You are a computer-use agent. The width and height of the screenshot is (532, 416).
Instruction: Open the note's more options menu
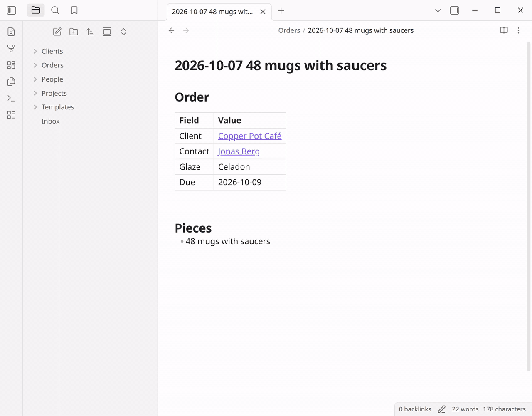pyautogui.click(x=518, y=30)
